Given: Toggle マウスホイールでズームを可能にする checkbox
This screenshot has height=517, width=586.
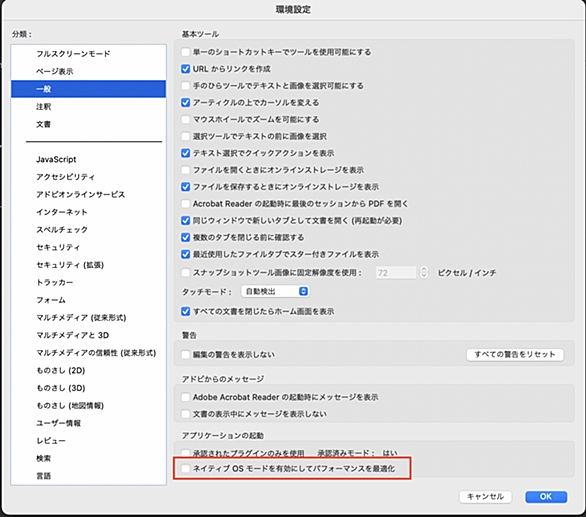Looking at the screenshot, I should [185, 119].
